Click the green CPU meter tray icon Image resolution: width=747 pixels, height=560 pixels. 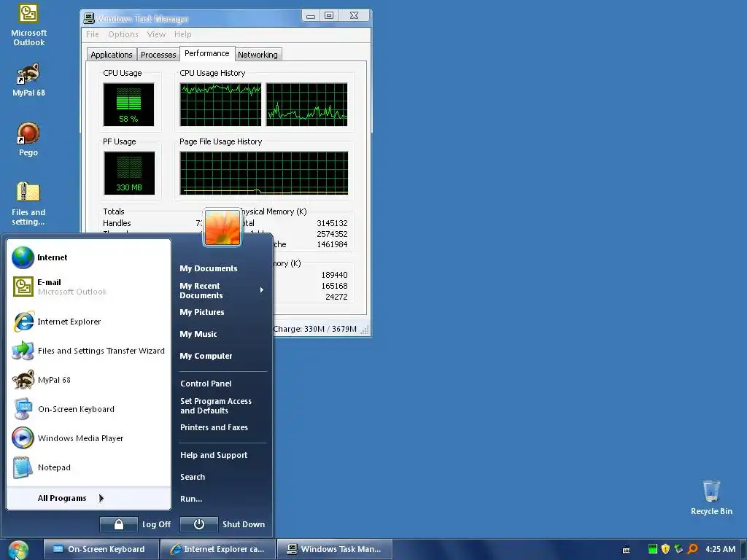pyautogui.click(x=653, y=549)
